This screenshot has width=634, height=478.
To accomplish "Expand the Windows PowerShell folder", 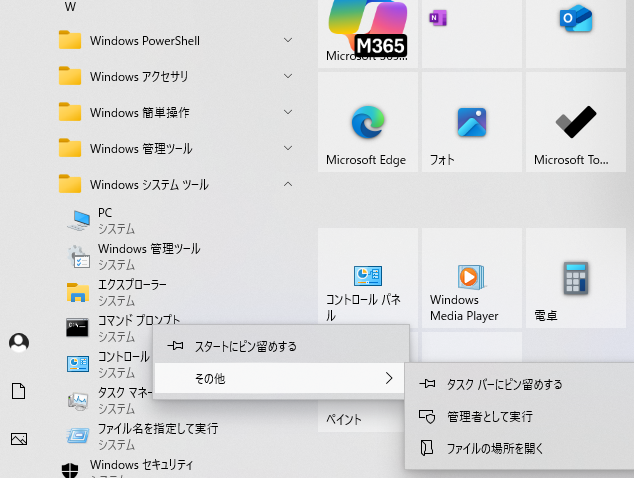I will click(x=178, y=40).
